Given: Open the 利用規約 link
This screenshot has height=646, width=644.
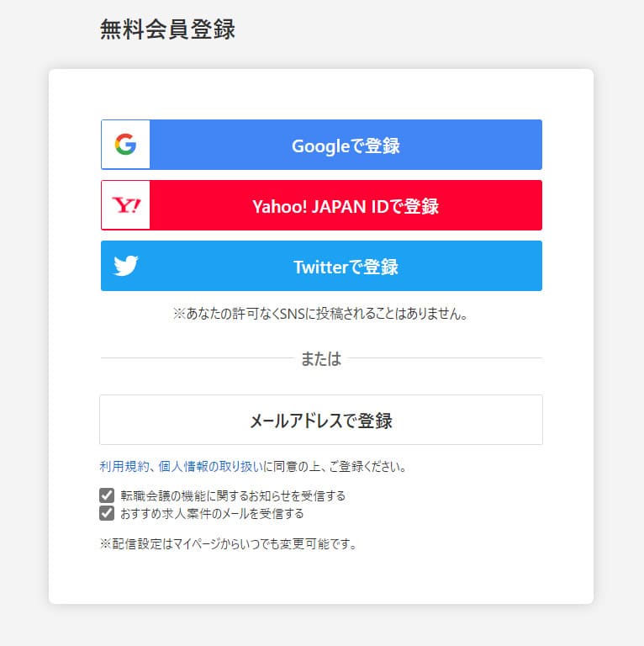Looking at the screenshot, I should tap(124, 466).
